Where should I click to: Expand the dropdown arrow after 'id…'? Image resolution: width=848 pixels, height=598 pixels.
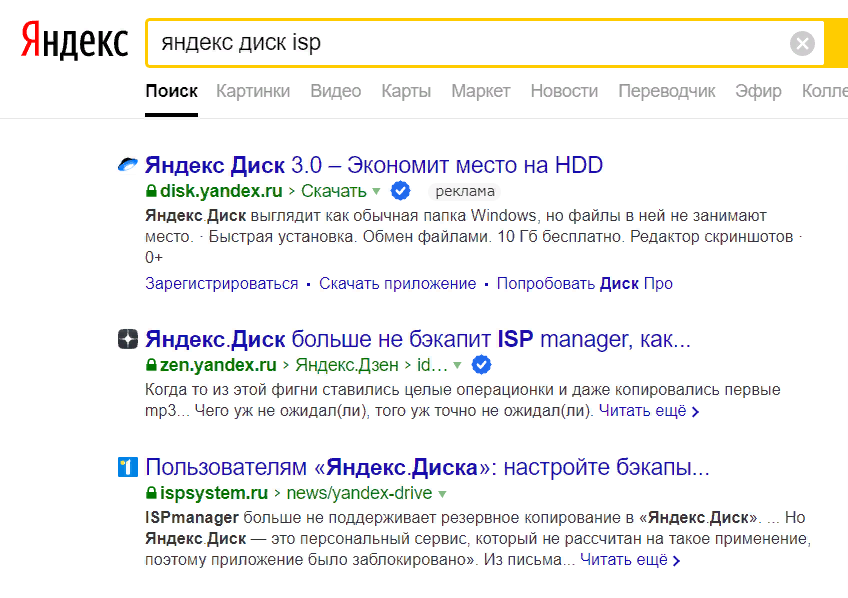[457, 366]
